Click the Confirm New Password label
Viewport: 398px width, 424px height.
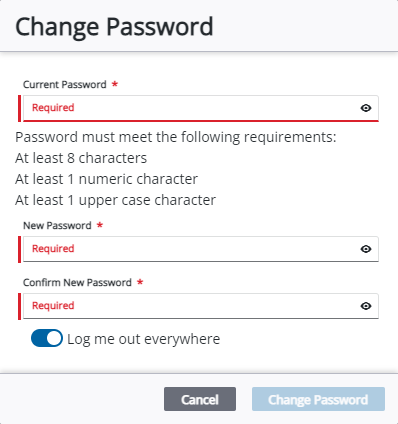pyautogui.click(x=77, y=283)
